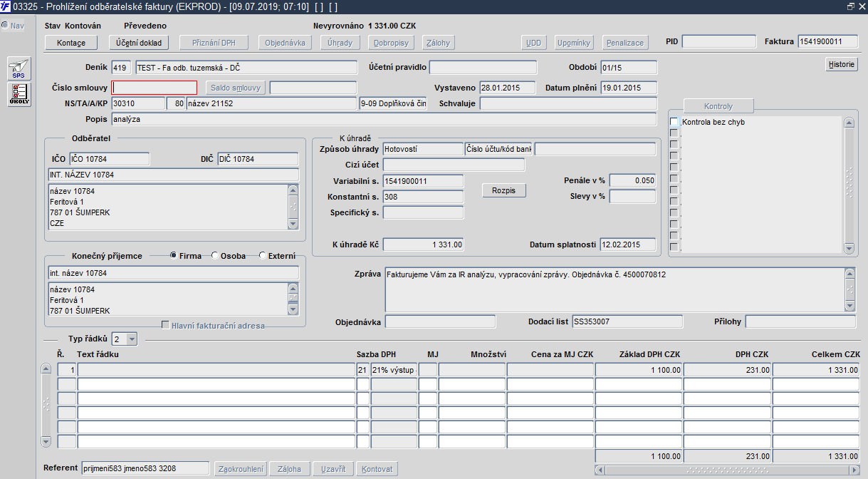Image resolution: width=868 pixels, height=479 pixels.
Task: Click the Kontace button
Action: click(70, 43)
